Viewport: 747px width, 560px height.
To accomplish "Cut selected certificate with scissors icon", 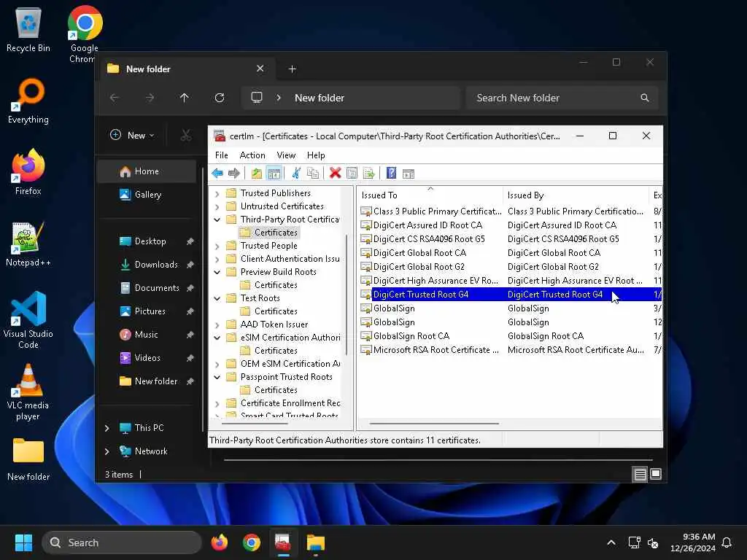I will click(x=296, y=174).
